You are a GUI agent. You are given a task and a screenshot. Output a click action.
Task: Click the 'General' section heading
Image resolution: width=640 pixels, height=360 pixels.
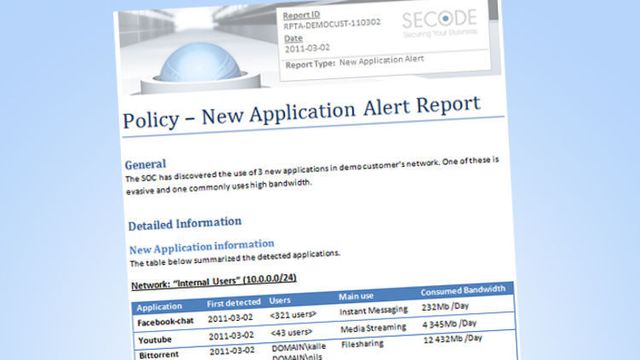point(145,164)
